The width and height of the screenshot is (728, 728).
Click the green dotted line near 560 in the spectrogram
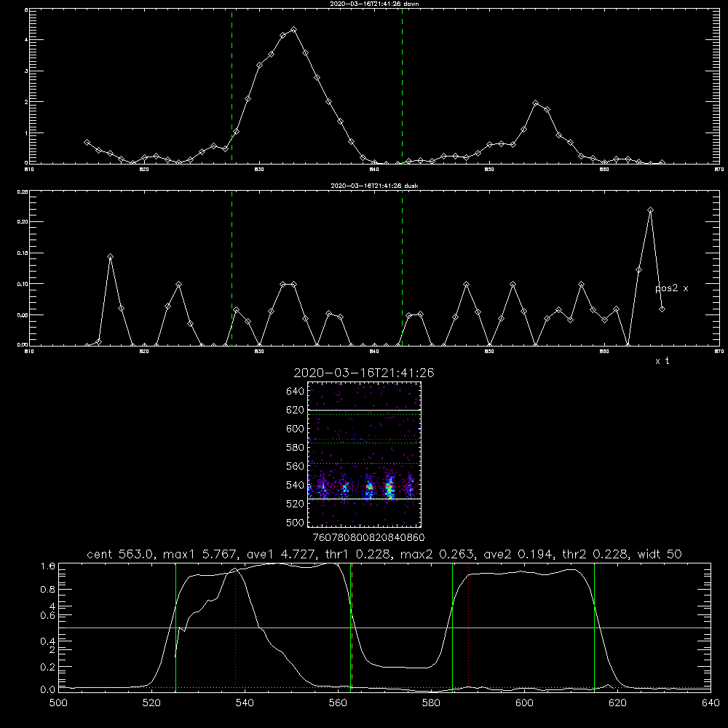[x=364, y=463]
